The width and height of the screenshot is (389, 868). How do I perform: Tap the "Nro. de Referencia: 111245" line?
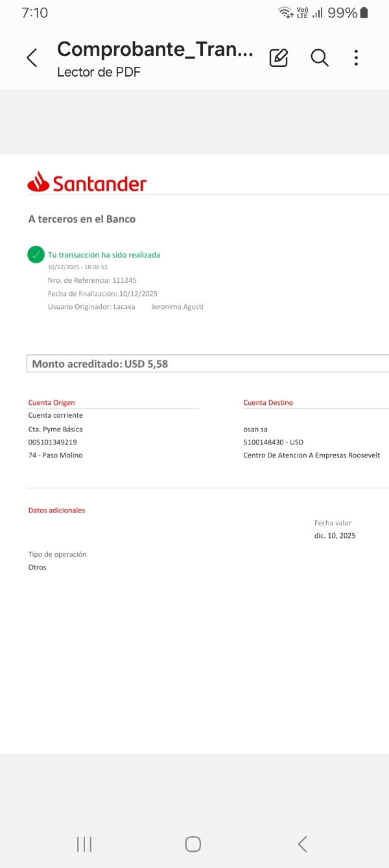click(x=92, y=281)
